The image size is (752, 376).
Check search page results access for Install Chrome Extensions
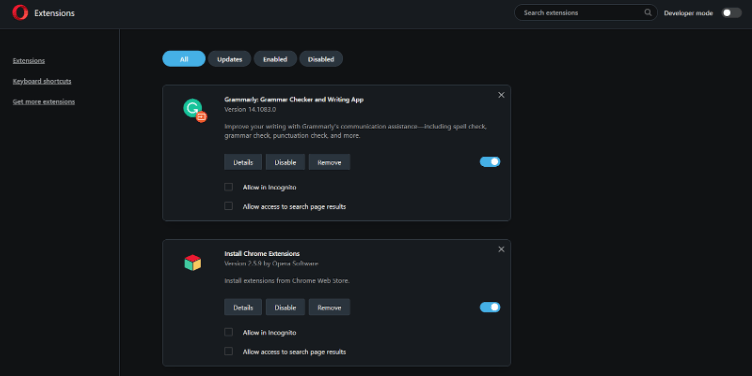click(229, 352)
